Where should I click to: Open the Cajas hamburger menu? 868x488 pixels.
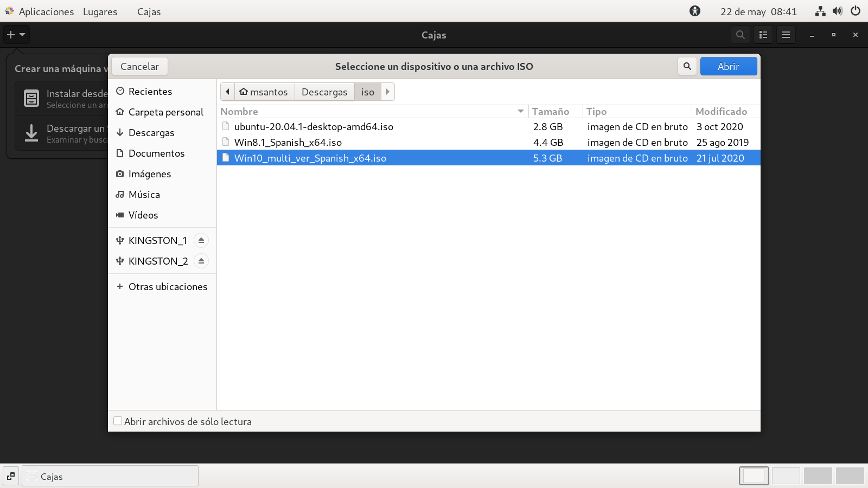pos(786,35)
